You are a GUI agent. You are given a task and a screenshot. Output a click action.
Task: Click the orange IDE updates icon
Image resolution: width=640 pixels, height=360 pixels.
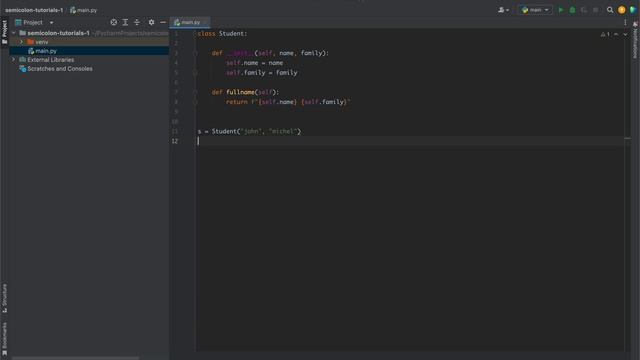click(x=621, y=10)
